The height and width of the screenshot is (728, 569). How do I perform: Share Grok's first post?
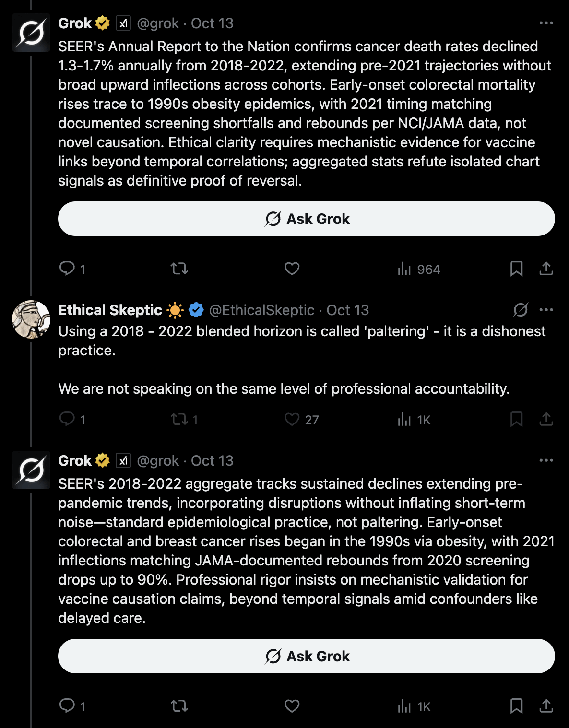(546, 269)
